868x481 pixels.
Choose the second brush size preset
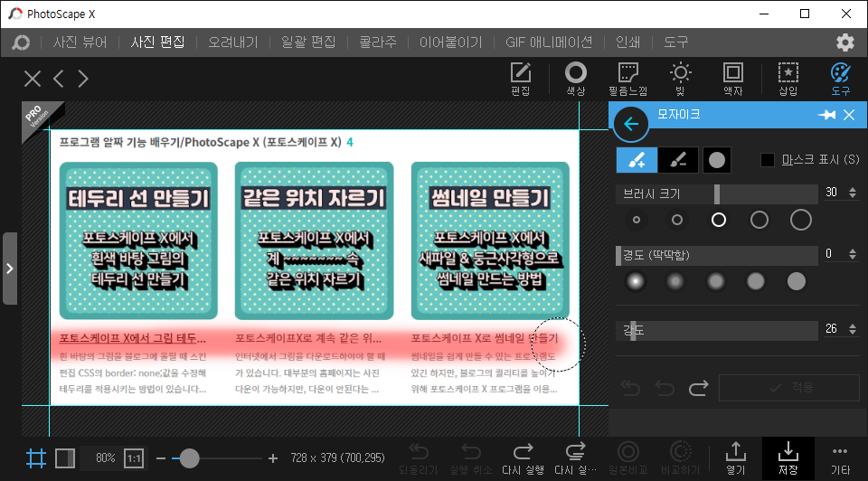click(677, 220)
